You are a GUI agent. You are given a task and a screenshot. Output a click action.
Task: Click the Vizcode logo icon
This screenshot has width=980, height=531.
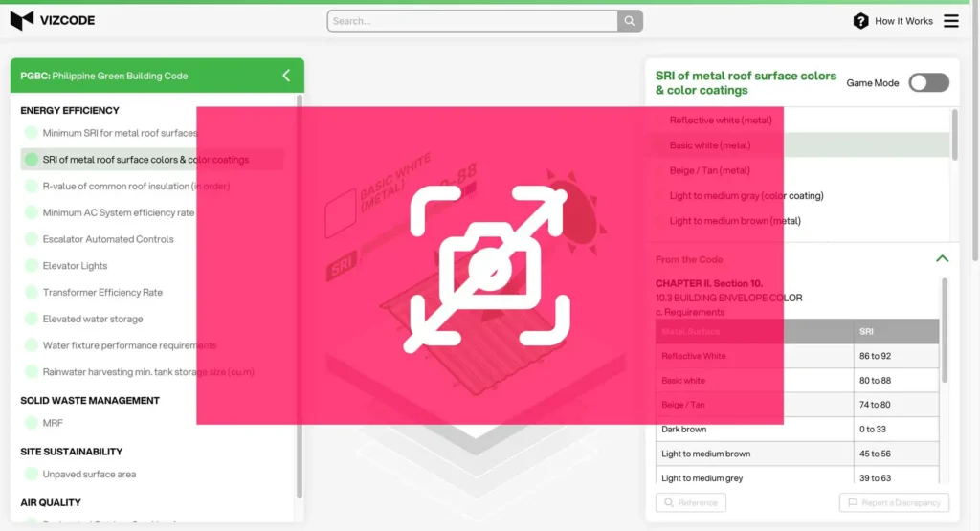(x=22, y=20)
